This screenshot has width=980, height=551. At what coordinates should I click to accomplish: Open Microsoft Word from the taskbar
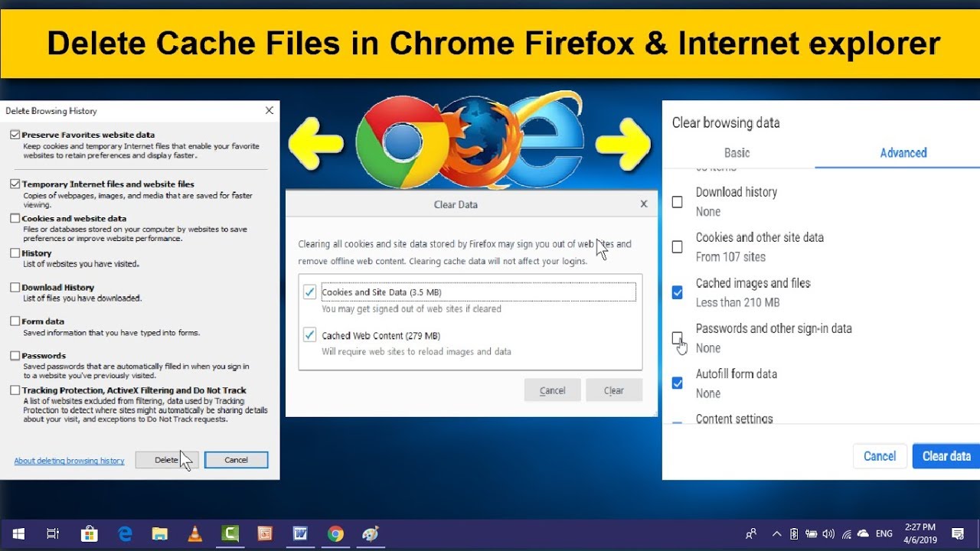coord(300,533)
